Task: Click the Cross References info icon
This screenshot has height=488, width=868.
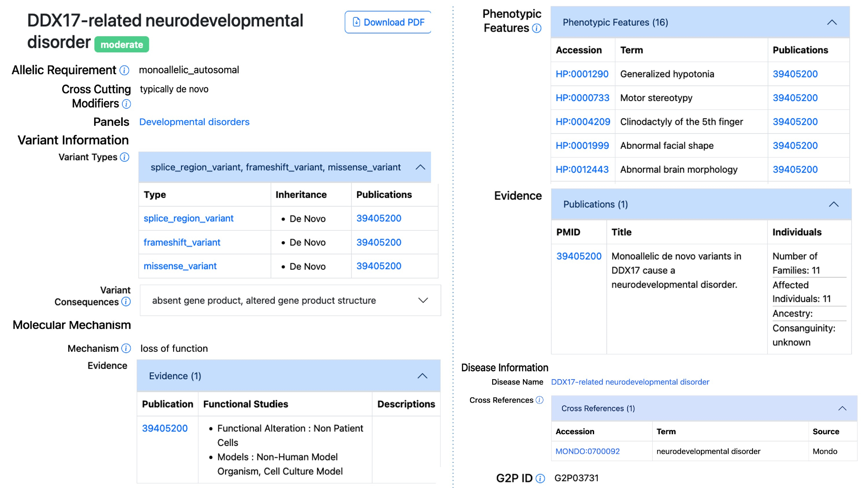Action: (x=539, y=400)
